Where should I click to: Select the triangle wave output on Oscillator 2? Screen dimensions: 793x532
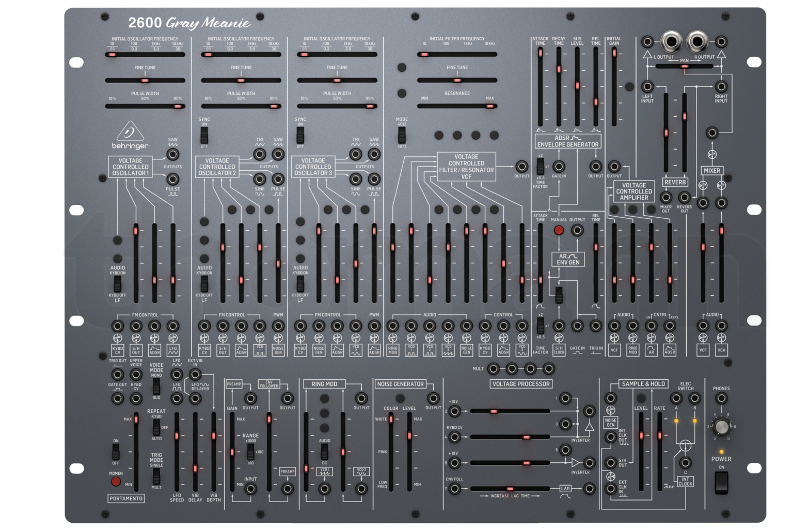(x=259, y=154)
